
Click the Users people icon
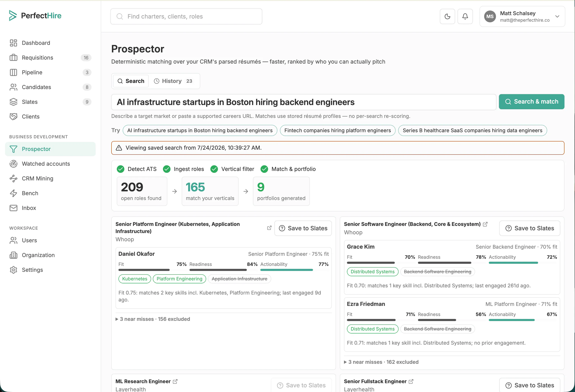pos(13,240)
